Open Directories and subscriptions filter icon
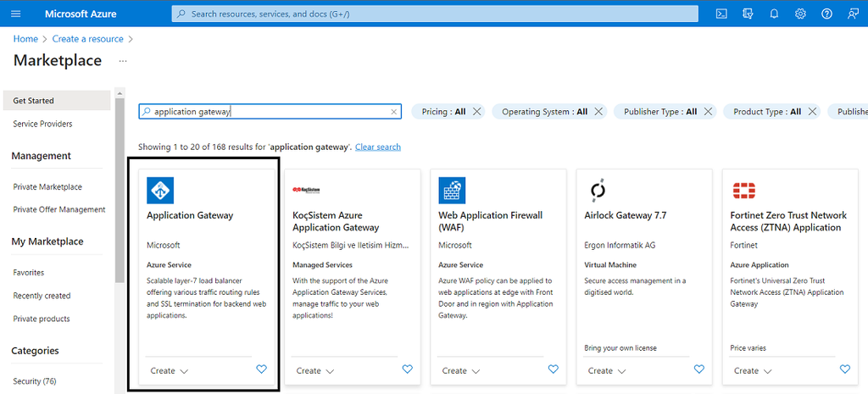This screenshot has width=868, height=394. coord(748,14)
